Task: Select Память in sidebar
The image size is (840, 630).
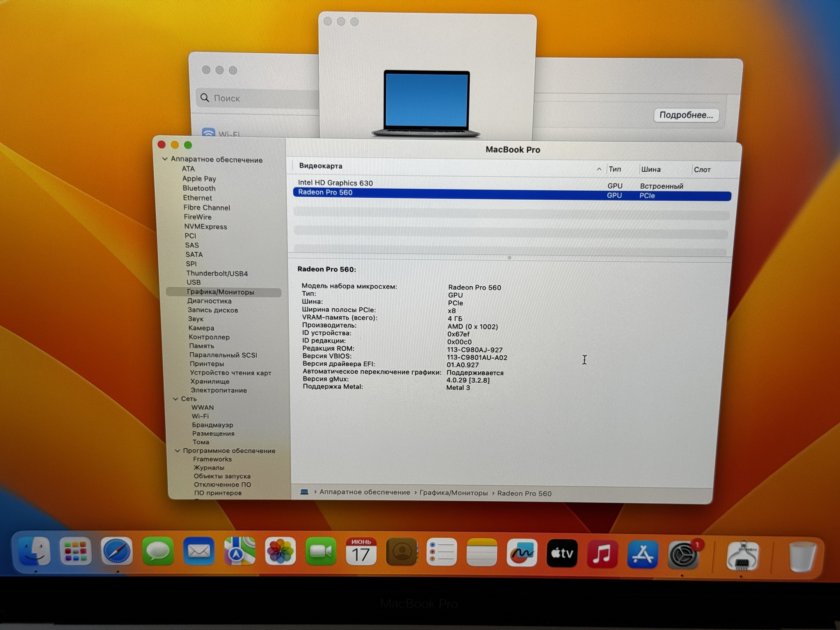Action: pos(201,346)
